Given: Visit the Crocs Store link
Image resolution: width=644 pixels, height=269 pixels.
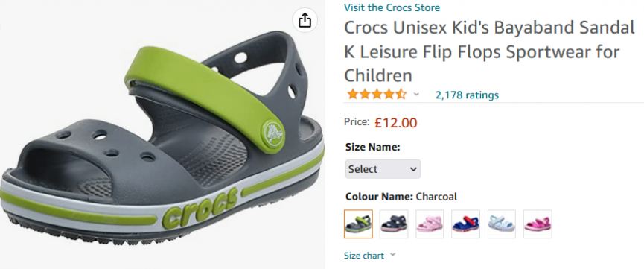Looking at the screenshot, I should 392,7.
